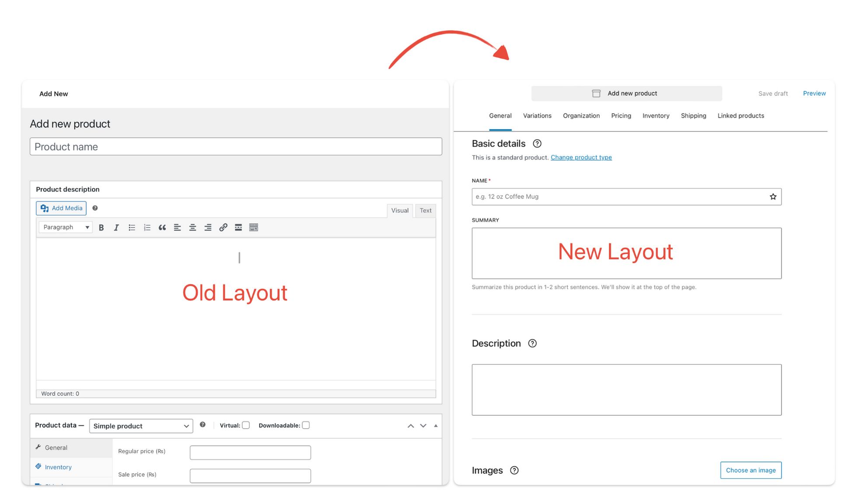
Task: Apply blockquote formatting
Action: tap(162, 227)
